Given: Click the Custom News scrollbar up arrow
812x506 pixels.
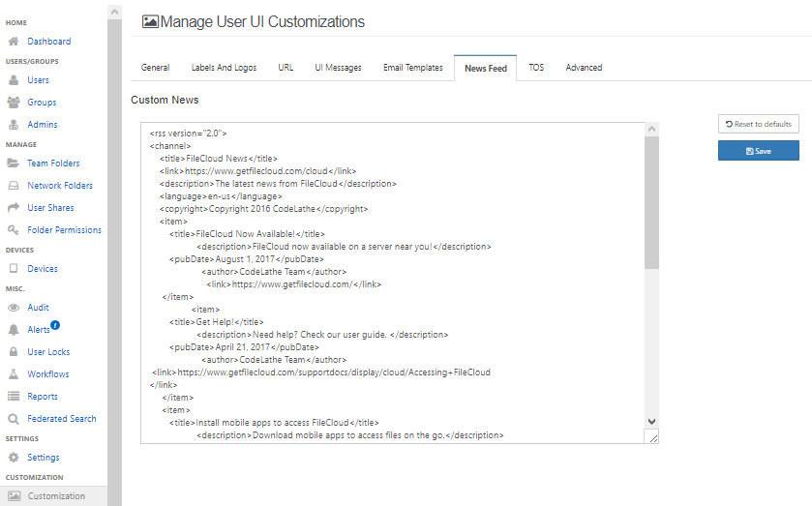Looking at the screenshot, I should click(651, 130).
